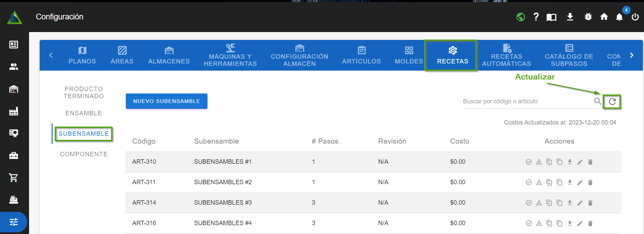Click the bug report icon
The height and width of the screenshot is (234, 644).
(588, 17)
